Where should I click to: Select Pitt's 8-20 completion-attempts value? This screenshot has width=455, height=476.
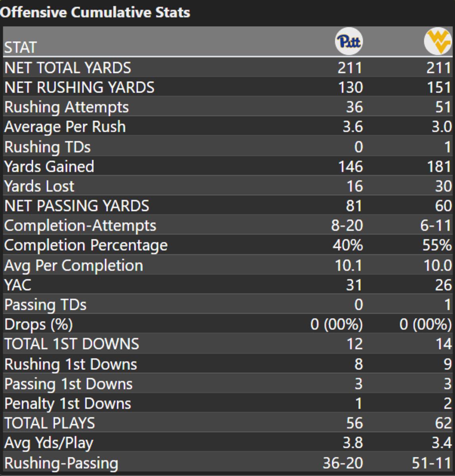coord(347,226)
